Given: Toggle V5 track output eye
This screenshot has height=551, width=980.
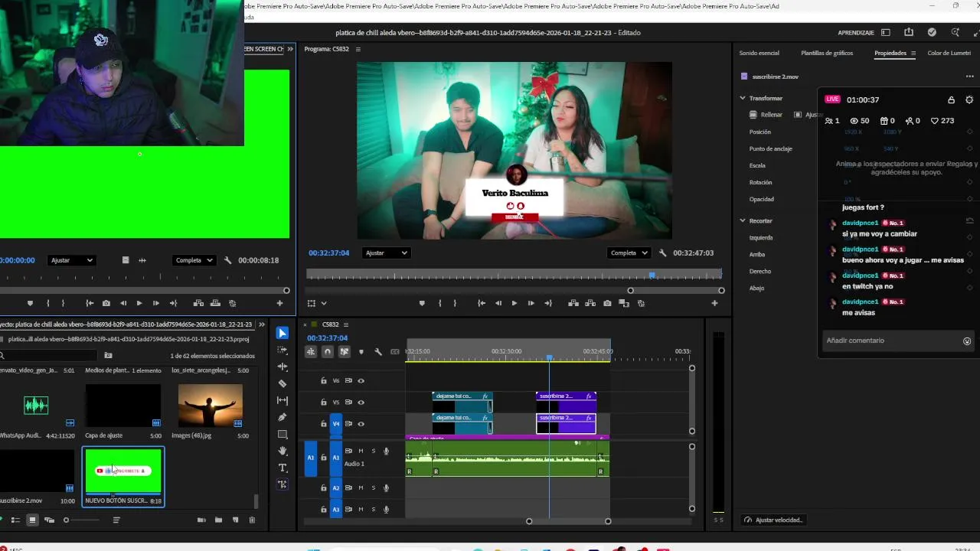Looking at the screenshot, I should point(361,402).
